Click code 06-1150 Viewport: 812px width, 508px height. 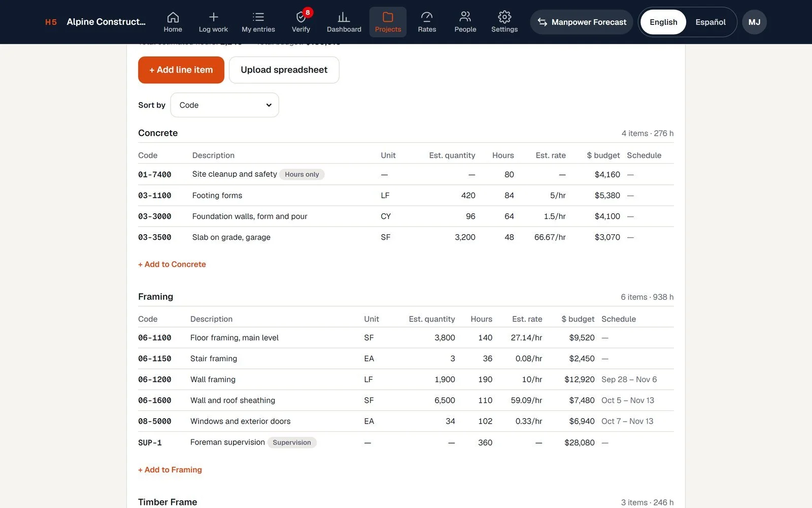[x=155, y=359]
